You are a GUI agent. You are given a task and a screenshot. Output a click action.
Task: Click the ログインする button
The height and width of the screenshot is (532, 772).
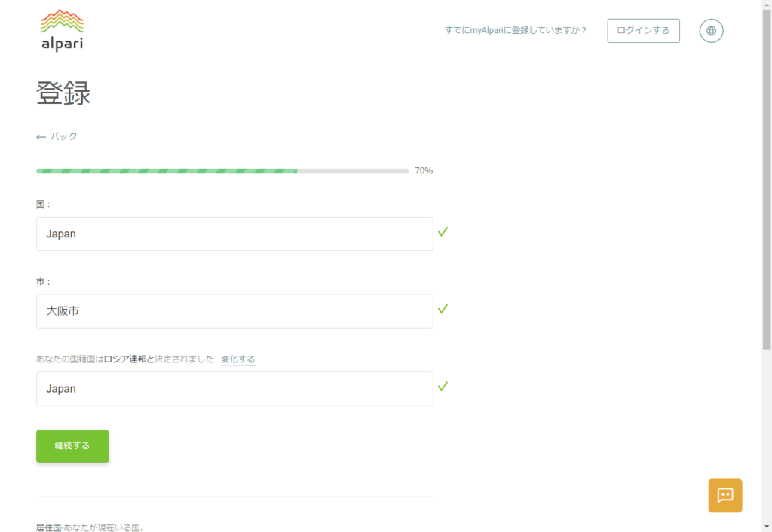tap(643, 30)
